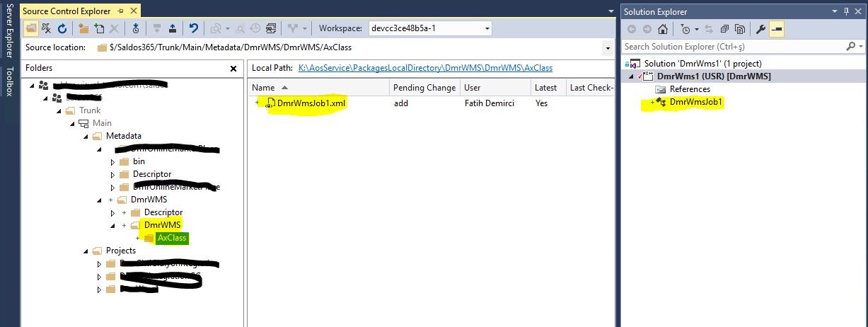868x327 pixels.
Task: Click Add Items to Folder icon
Action: 99,28
